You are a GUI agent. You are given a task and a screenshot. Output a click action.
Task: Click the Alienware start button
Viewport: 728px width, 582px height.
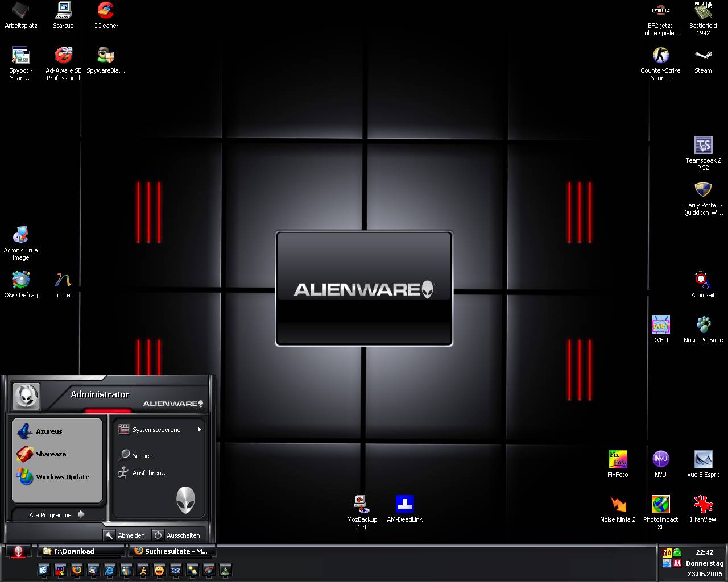[18, 551]
